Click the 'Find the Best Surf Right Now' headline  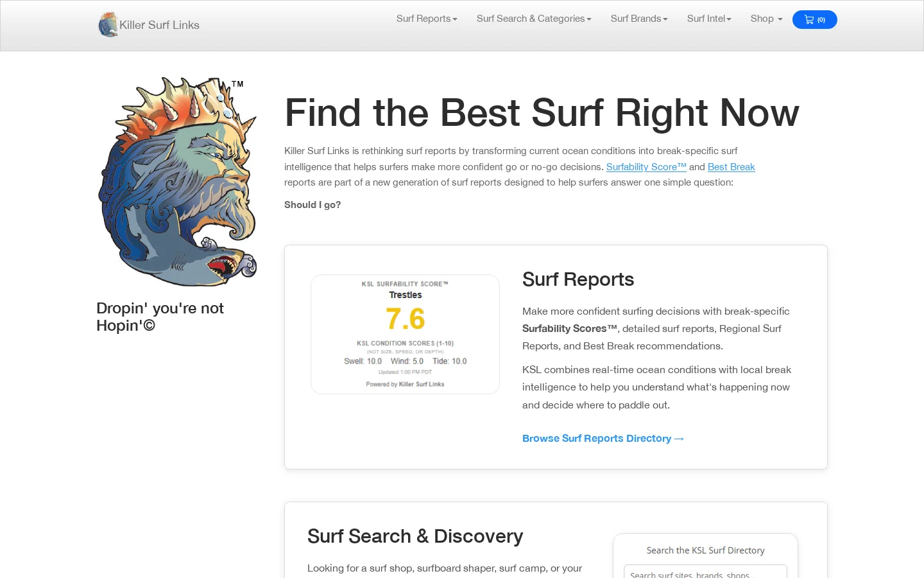point(542,113)
